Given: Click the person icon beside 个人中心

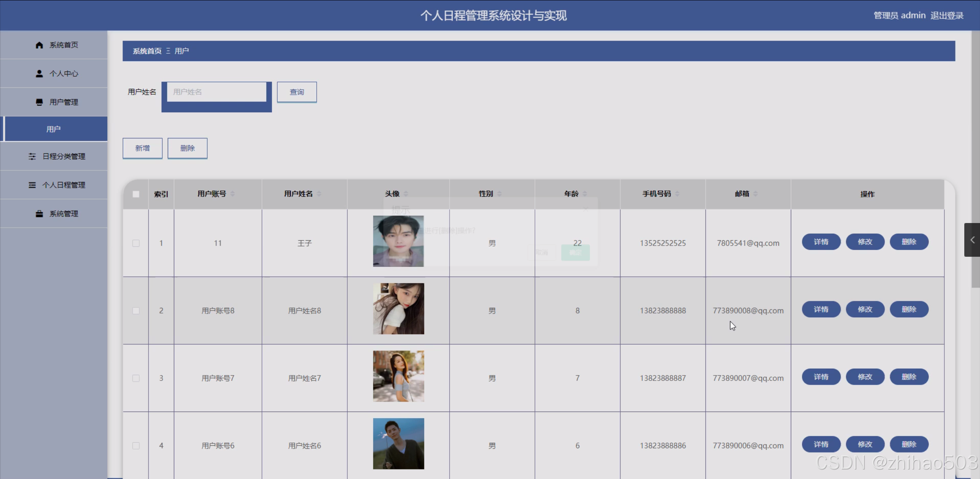Looking at the screenshot, I should tap(39, 74).
